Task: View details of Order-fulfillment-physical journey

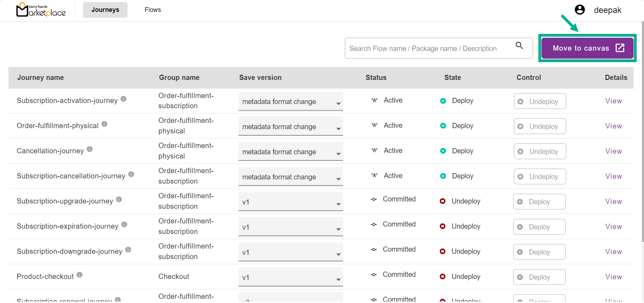Action: (x=613, y=126)
